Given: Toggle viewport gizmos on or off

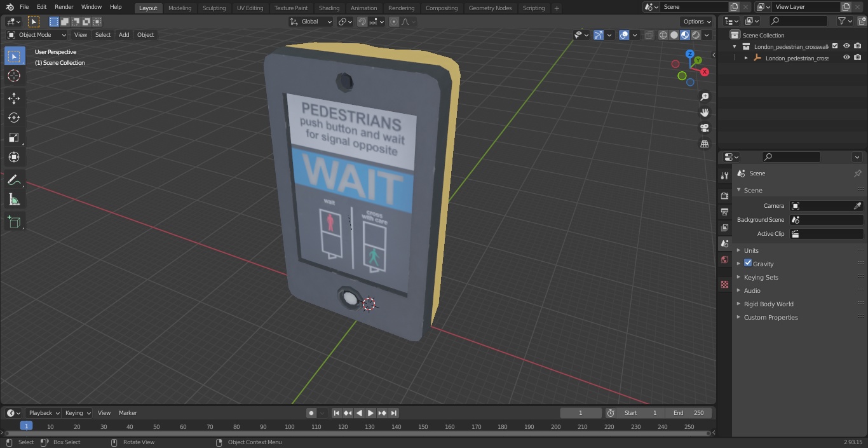Looking at the screenshot, I should pos(599,36).
